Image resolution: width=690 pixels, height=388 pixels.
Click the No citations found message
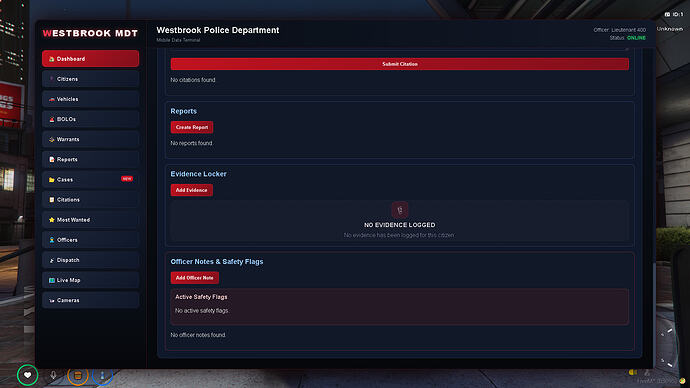(x=193, y=80)
